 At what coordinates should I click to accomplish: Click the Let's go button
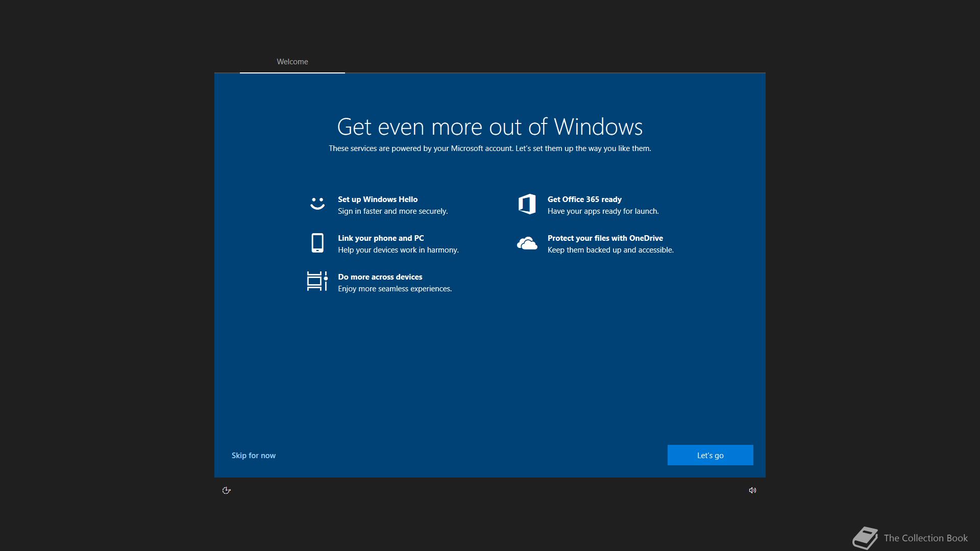click(710, 455)
